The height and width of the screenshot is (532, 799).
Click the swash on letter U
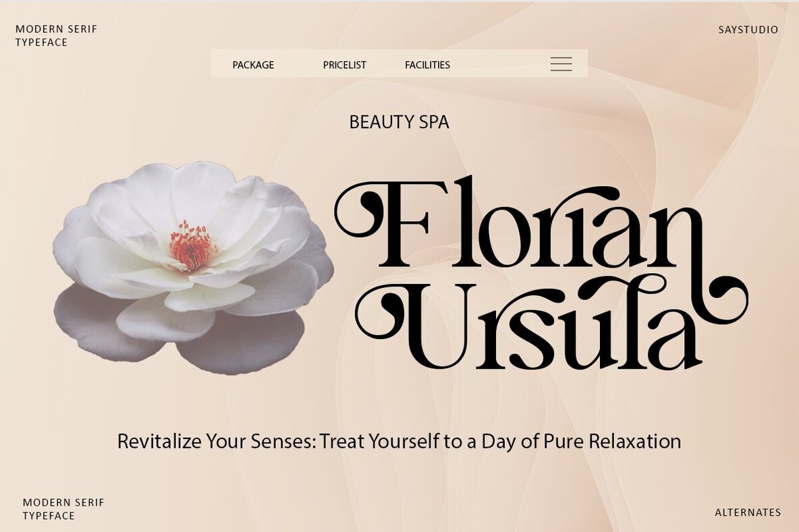(x=380, y=313)
